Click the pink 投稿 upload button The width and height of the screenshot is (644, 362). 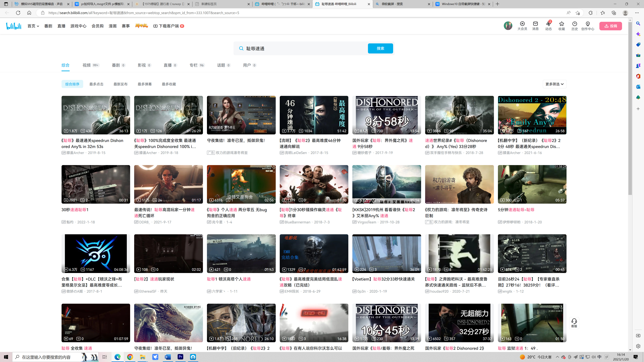(x=610, y=26)
